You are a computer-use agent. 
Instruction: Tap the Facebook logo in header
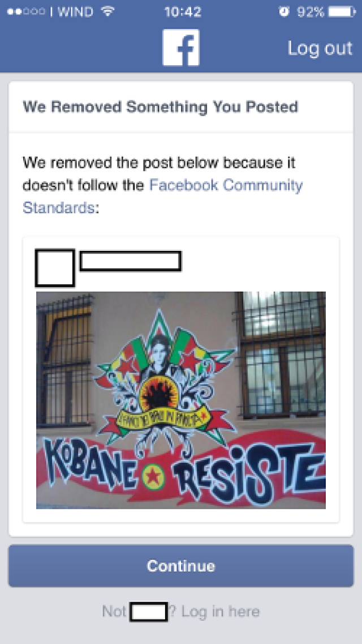[181, 47]
